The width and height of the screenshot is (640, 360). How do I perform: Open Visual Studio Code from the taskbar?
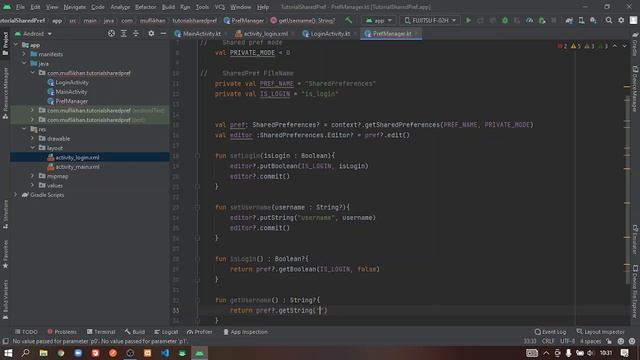165,353
